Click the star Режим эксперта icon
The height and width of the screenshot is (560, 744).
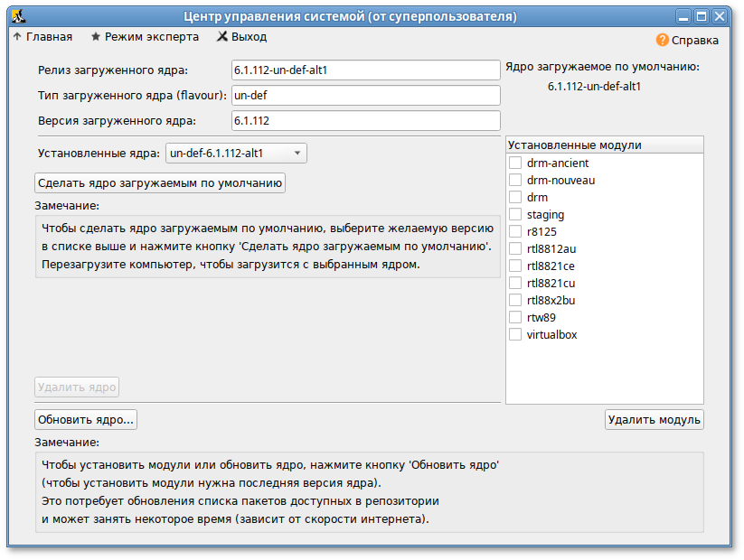coord(96,37)
